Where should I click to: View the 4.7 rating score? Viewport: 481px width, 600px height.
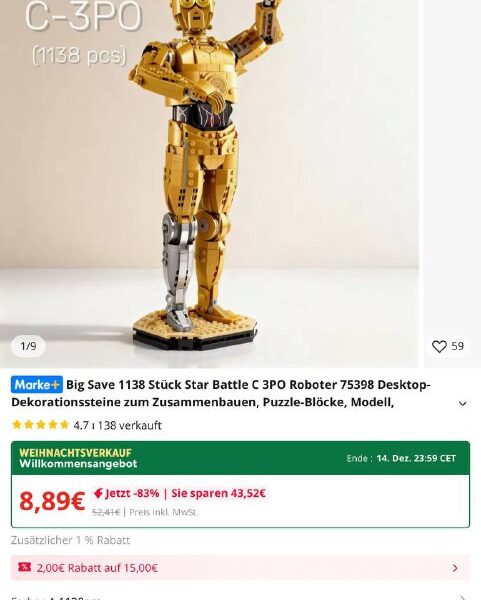[81, 426]
